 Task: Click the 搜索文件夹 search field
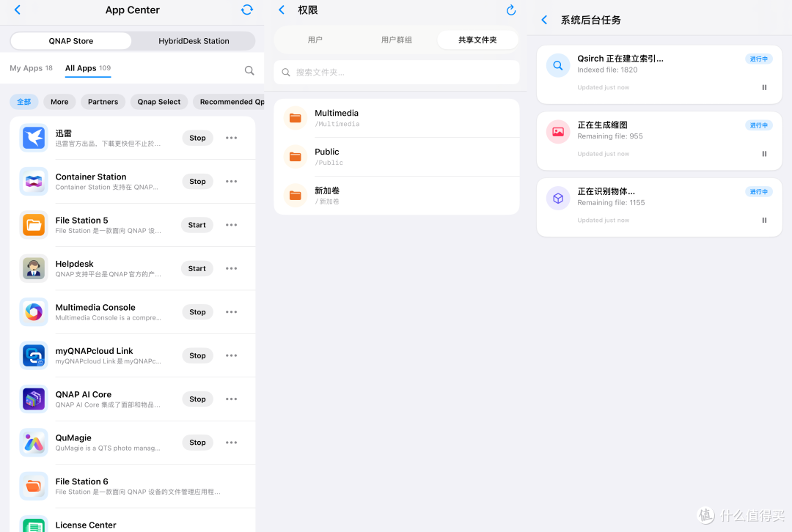coord(397,72)
